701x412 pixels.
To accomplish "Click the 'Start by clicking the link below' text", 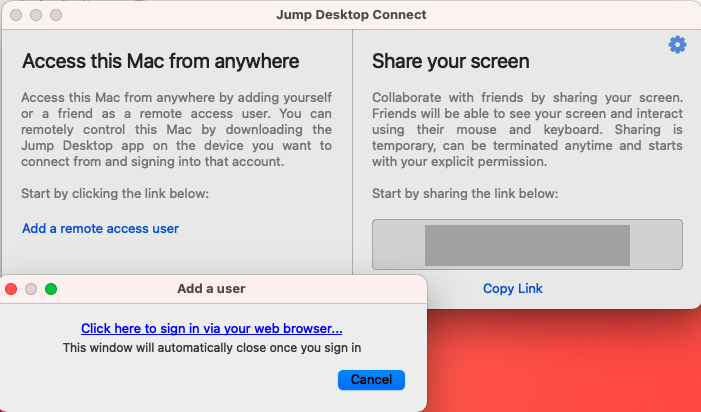I will pos(115,193).
